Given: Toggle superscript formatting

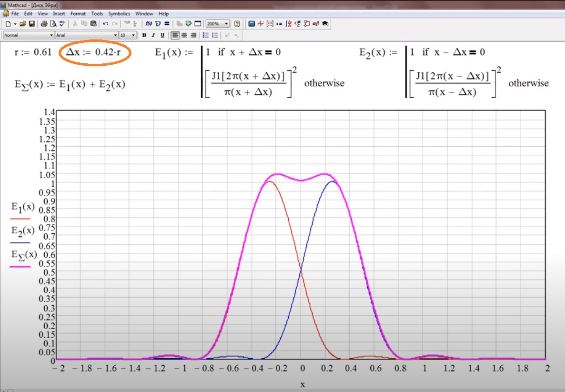Looking at the screenshot, I should 227,35.
